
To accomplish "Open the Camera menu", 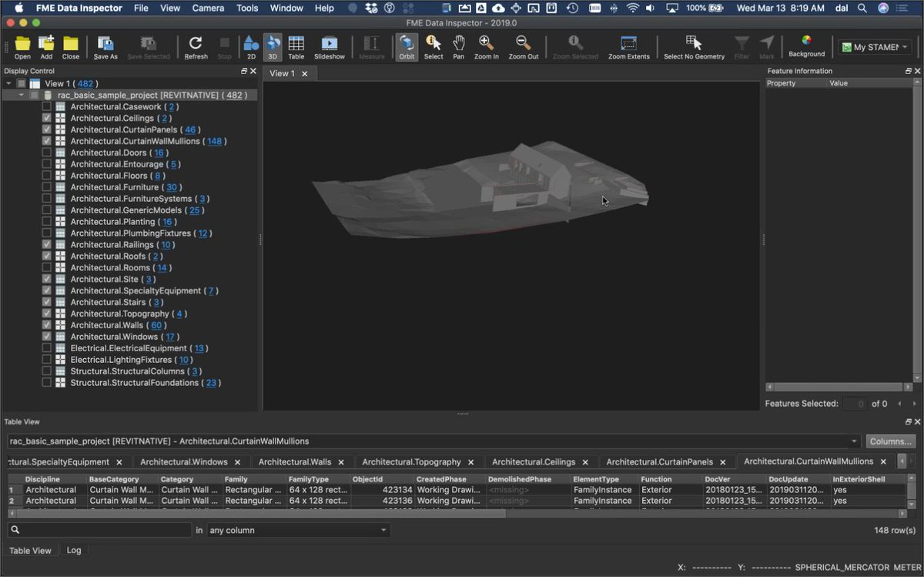I will pos(208,8).
